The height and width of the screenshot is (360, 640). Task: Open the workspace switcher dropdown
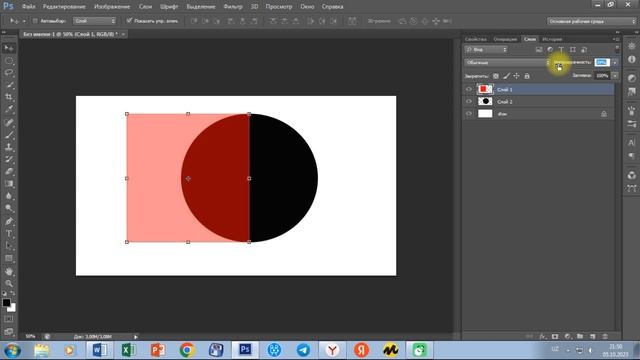pos(591,21)
